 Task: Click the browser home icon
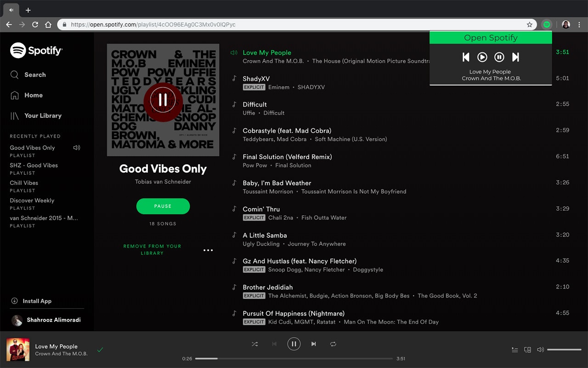coord(48,24)
